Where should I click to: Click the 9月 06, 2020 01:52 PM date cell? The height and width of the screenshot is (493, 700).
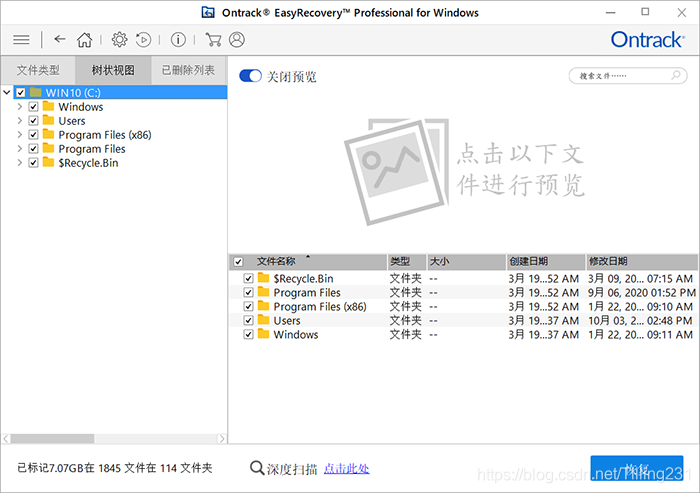pyautogui.click(x=642, y=292)
